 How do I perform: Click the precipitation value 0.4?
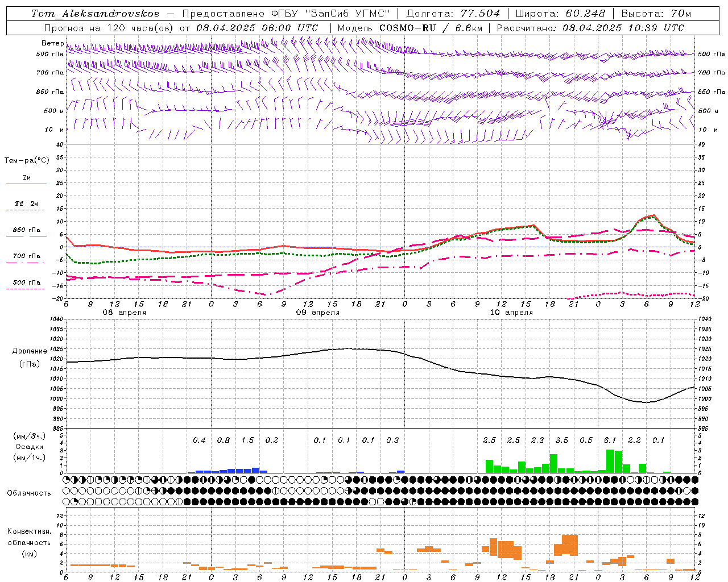(x=199, y=440)
